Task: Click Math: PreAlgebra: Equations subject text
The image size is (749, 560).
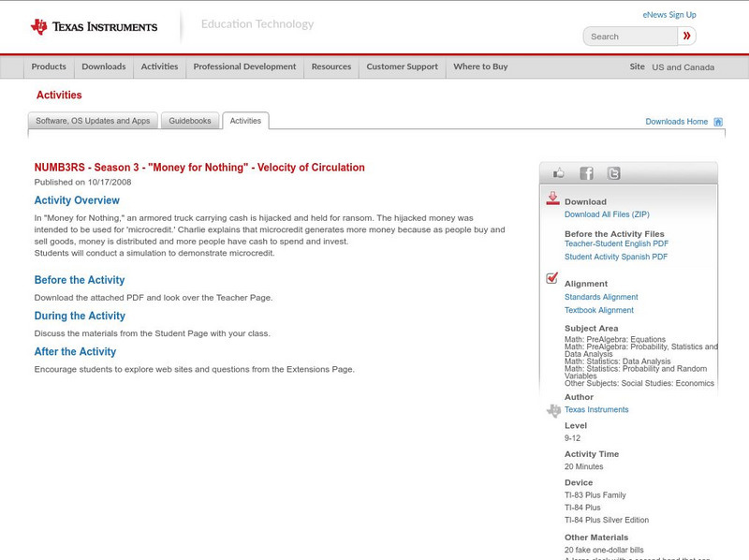Action: (x=615, y=339)
